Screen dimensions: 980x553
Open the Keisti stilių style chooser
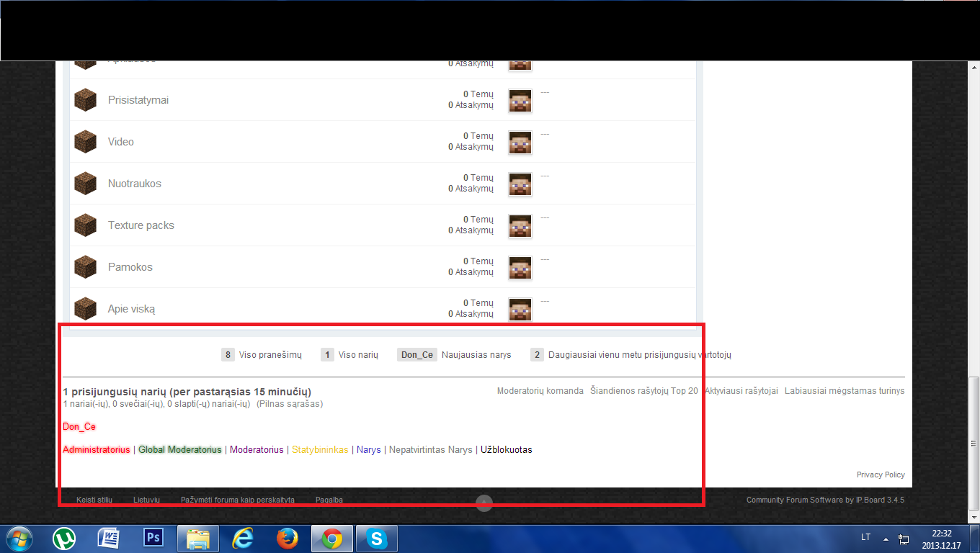point(94,500)
